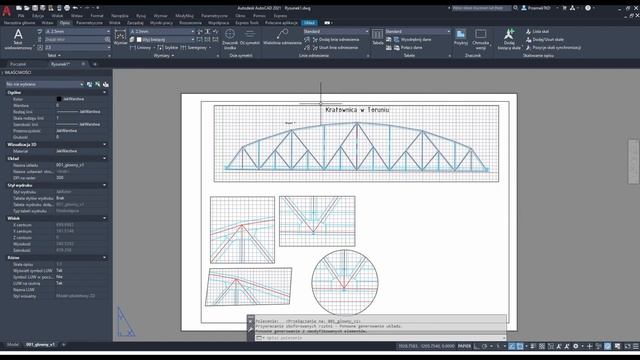Switch to the Układ ribbon tab
This screenshot has width=640, height=360.
pyautogui.click(x=309, y=23)
